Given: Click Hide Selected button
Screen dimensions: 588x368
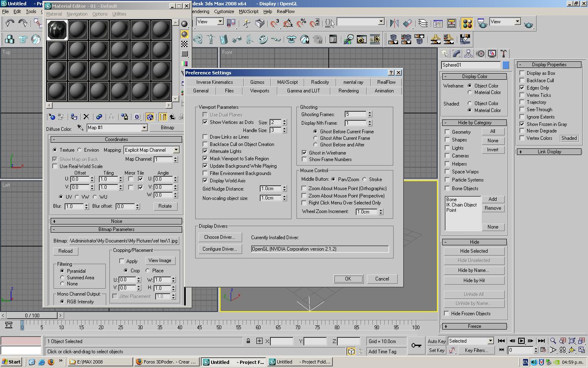Looking at the screenshot, I should coord(474,251).
